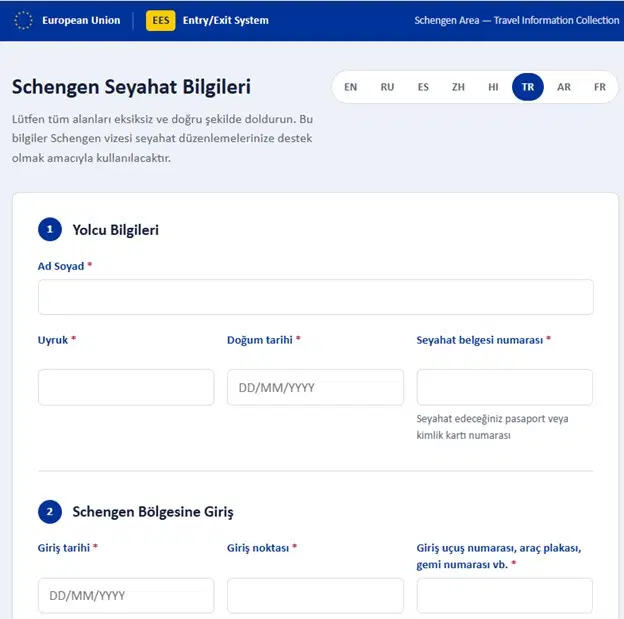The image size is (624, 619).
Task: Click the 'Schengen Area — Travel Information Collection' text
Action: (517, 20)
